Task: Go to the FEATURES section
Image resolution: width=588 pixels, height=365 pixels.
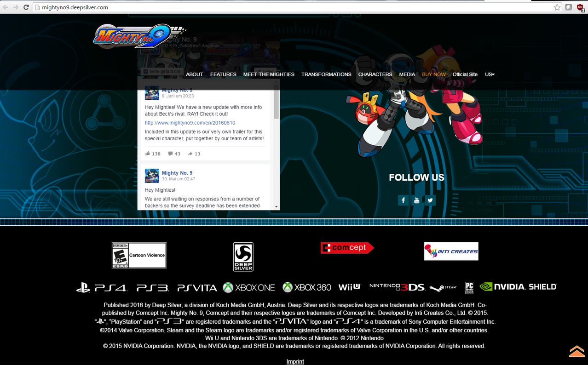Action: (223, 74)
